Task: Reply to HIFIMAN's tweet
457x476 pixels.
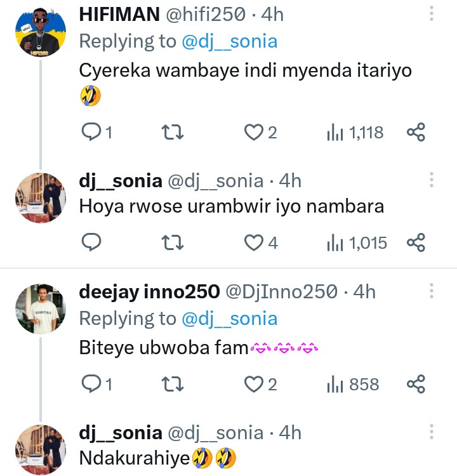Action: click(x=93, y=132)
